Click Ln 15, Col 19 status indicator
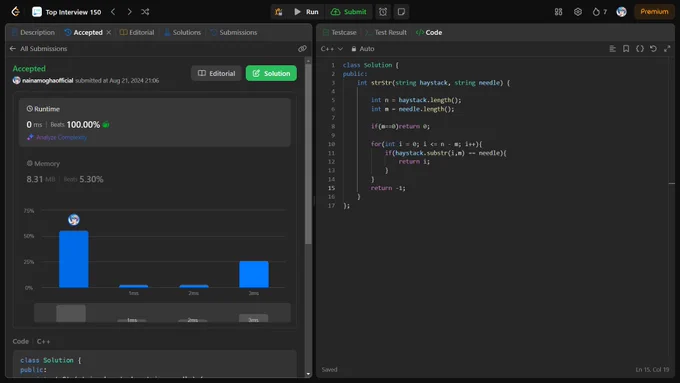Screen dimensions: 680x383 pyautogui.click(x=652, y=370)
